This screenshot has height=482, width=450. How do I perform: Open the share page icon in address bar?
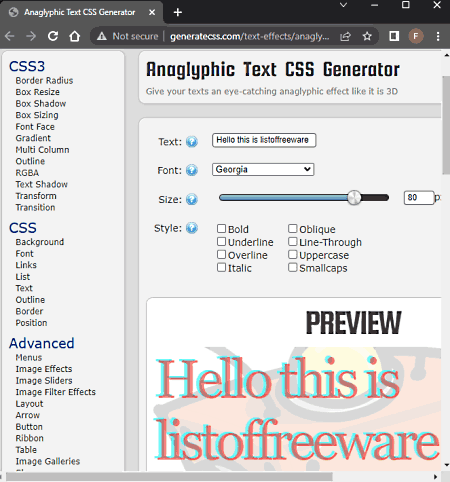[x=345, y=36]
